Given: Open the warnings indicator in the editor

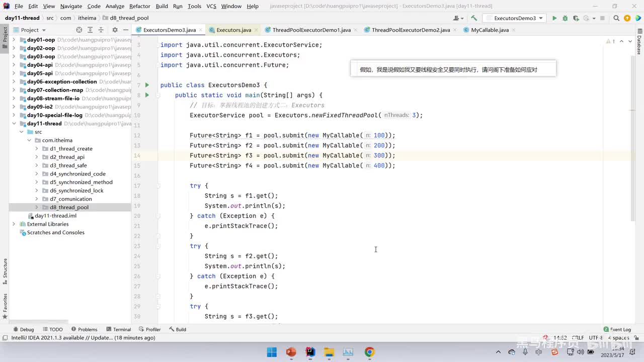Looking at the screenshot, I should (611, 41).
